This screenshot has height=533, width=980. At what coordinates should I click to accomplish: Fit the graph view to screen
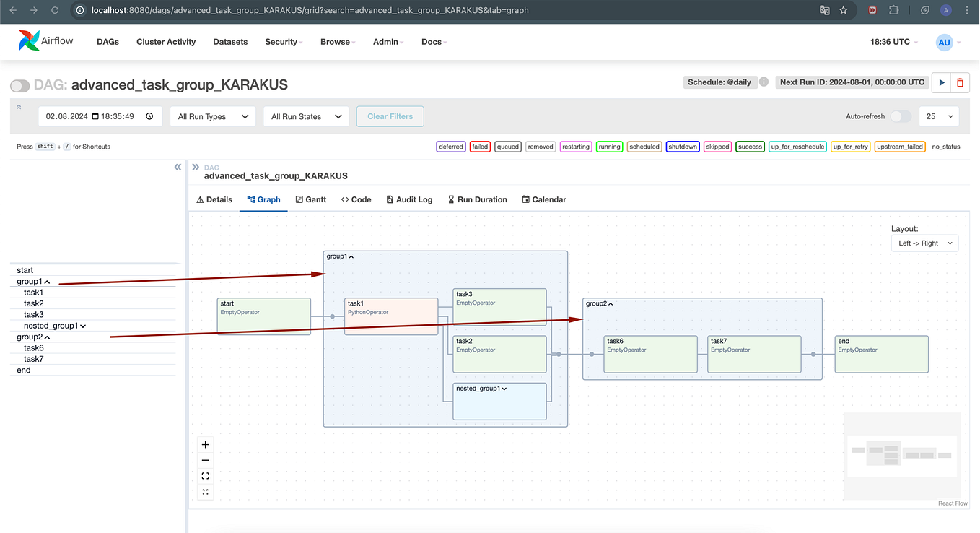206,476
